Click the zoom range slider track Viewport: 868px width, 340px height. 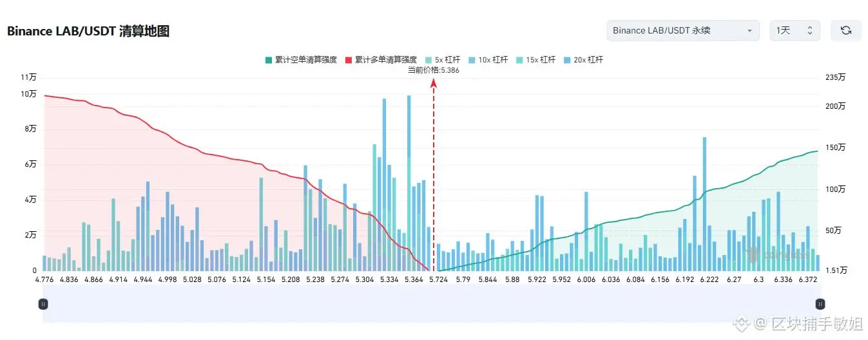(x=432, y=304)
